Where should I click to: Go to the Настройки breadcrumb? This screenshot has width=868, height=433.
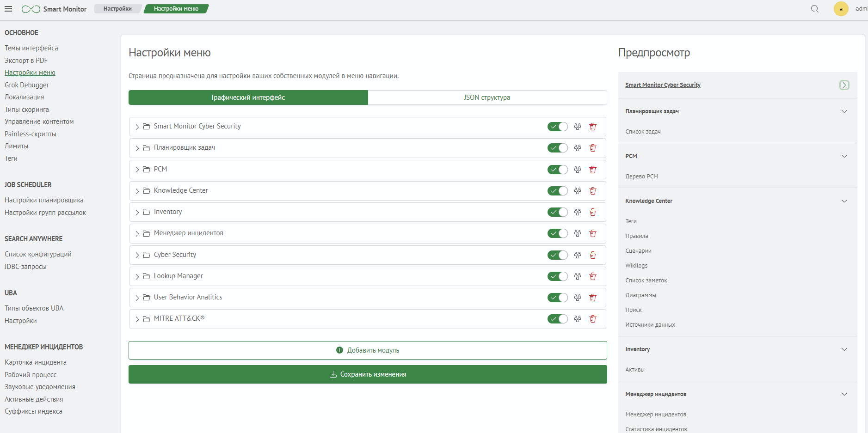[x=117, y=9]
